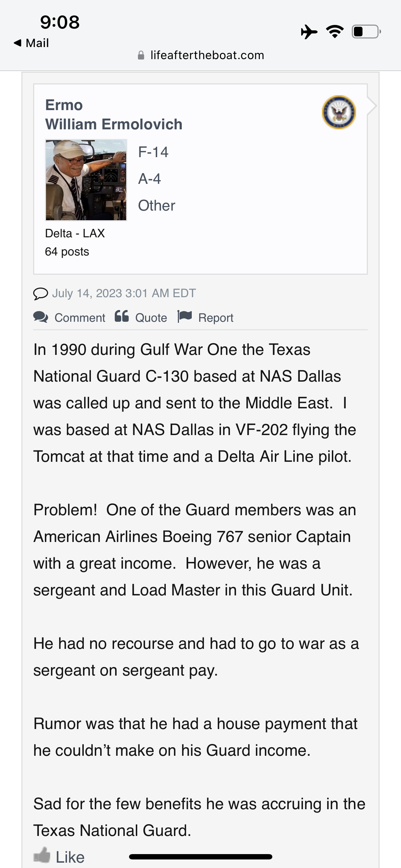Tap the lifeaftertheboat.com address bar
This screenshot has height=868, width=401.
click(x=207, y=55)
